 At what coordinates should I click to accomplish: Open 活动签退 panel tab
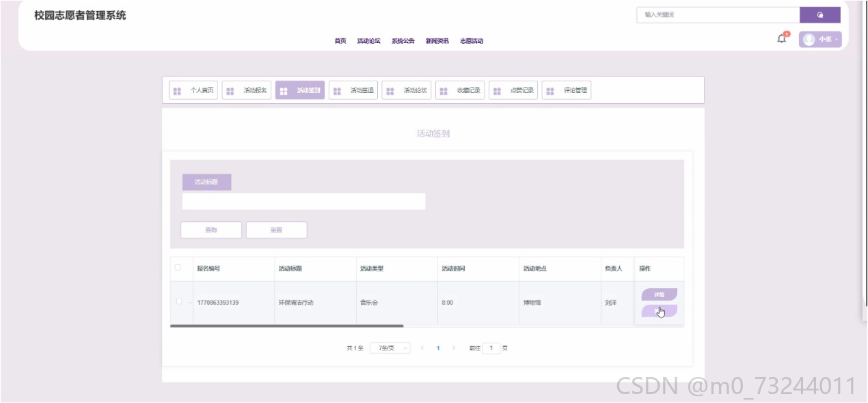coord(353,90)
